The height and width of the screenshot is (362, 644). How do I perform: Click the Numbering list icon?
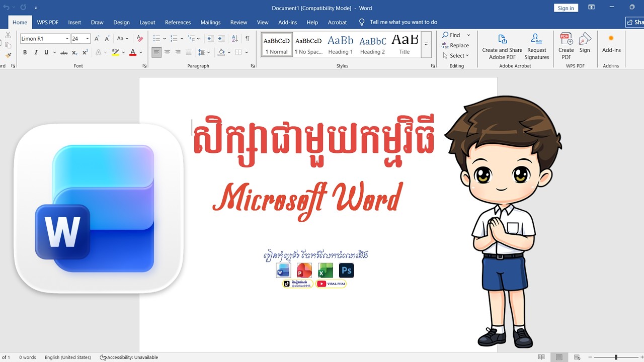click(x=174, y=38)
